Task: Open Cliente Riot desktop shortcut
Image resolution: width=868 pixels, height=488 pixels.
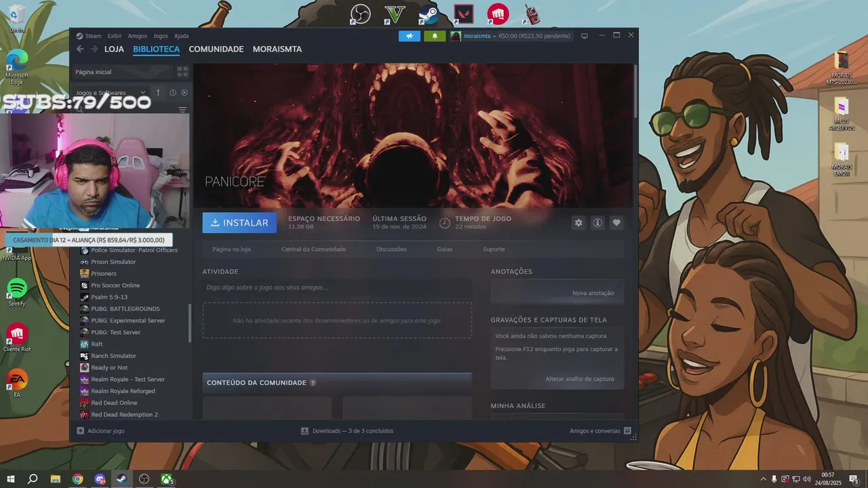Action: coord(17,338)
